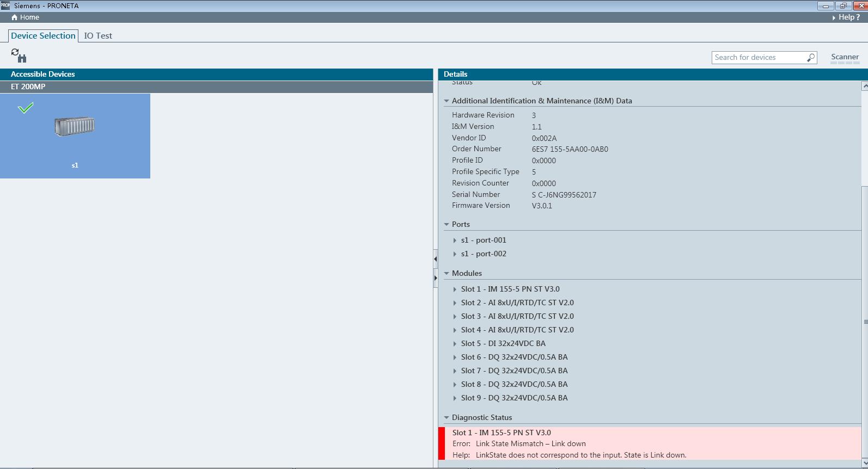Image resolution: width=868 pixels, height=469 pixels.
Task: Click the refresh network scan icon
Action: [x=19, y=55]
